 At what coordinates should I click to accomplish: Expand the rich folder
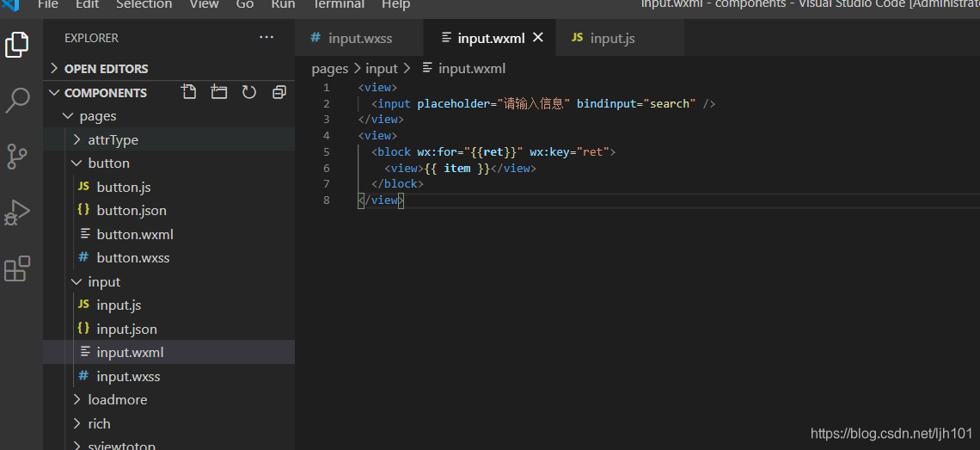[77, 423]
